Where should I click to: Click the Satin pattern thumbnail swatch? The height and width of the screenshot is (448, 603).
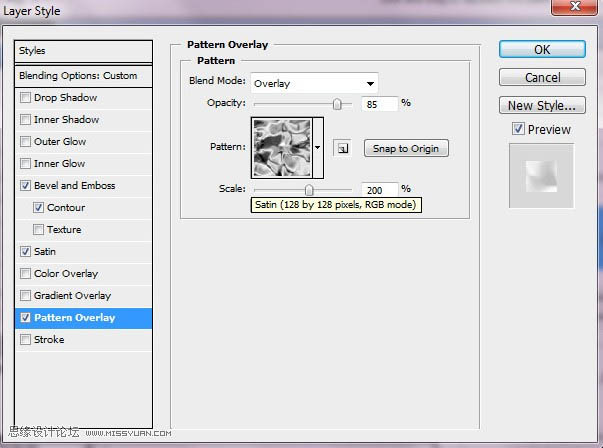(x=282, y=148)
